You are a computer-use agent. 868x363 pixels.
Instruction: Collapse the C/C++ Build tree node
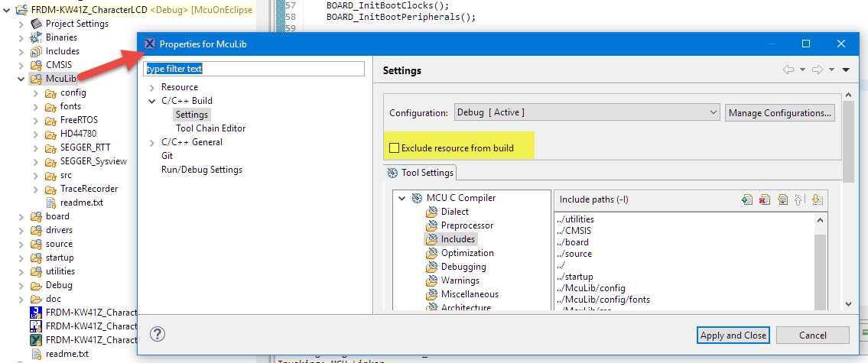click(152, 101)
